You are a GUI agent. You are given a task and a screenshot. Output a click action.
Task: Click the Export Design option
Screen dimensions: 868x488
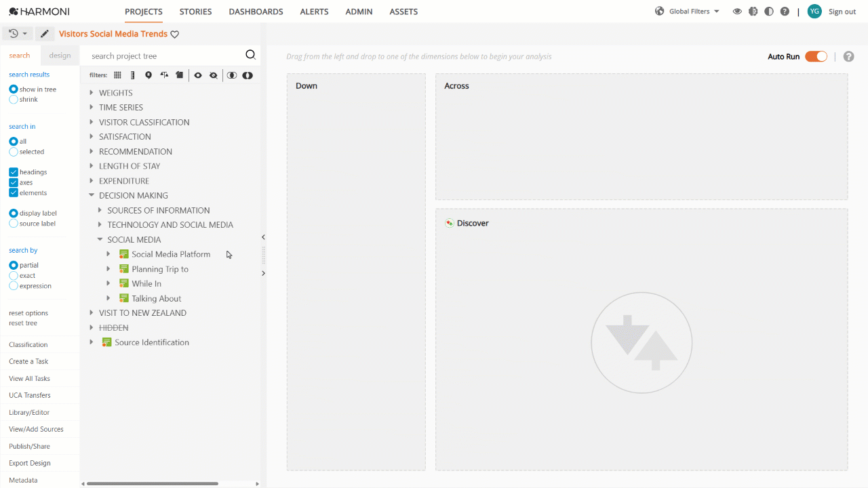pyautogui.click(x=30, y=464)
